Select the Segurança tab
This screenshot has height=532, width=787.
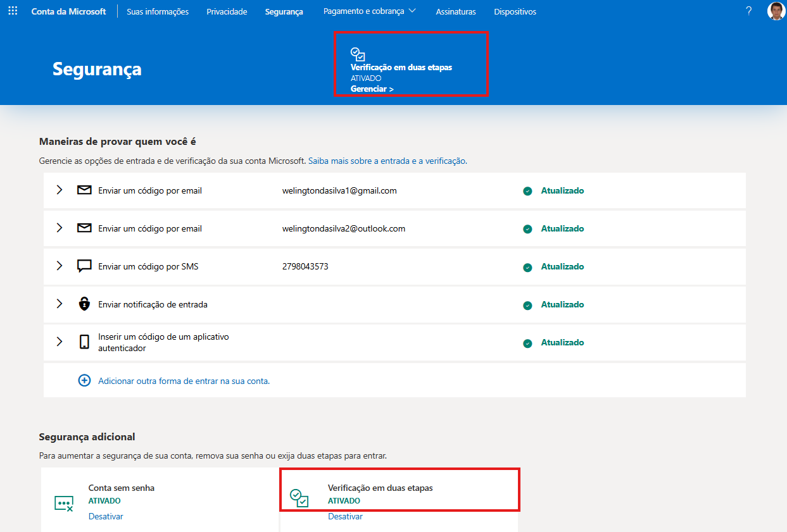pyautogui.click(x=284, y=11)
